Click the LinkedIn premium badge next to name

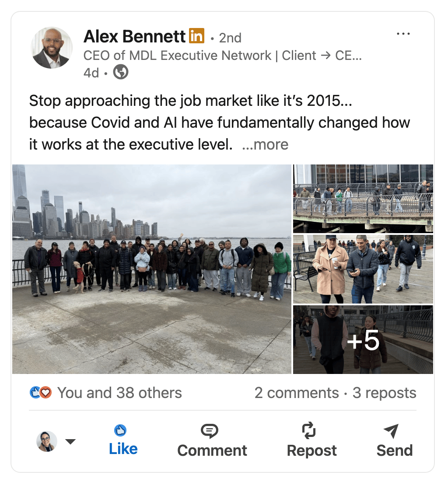coord(197,36)
